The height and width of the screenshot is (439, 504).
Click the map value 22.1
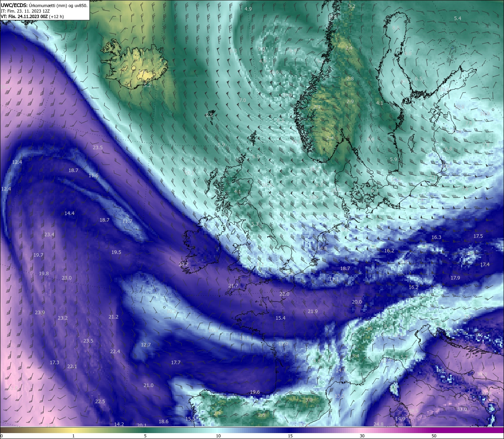point(72,367)
